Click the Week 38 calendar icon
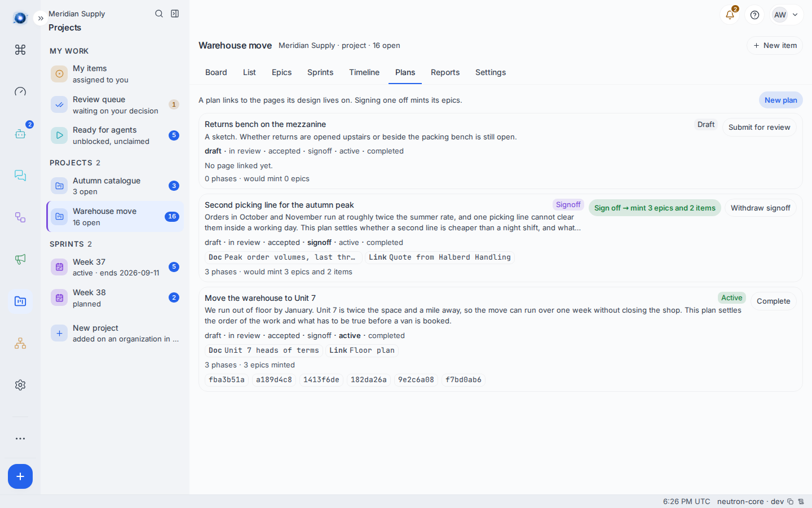Screen dimensions: 812x508 [x=59, y=297]
